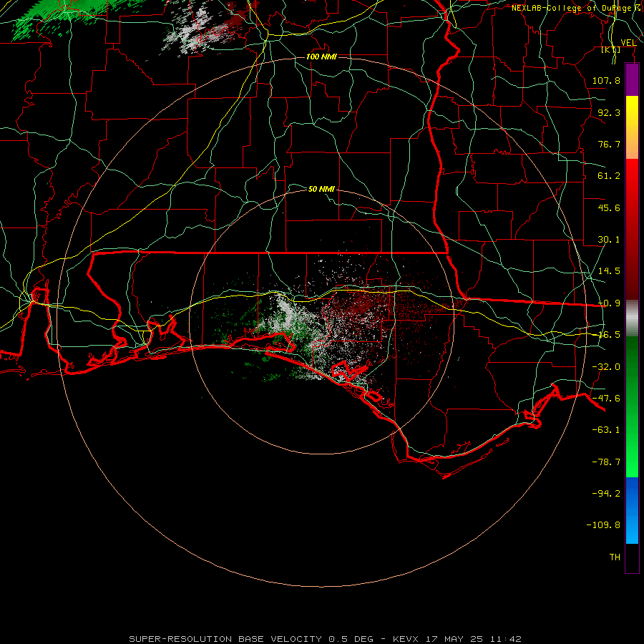Pick the gray near-zero segment of color bar

point(632,318)
